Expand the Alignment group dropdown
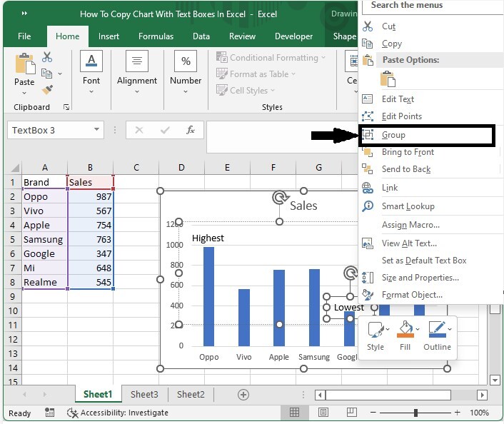The image size is (504, 424). tap(137, 70)
